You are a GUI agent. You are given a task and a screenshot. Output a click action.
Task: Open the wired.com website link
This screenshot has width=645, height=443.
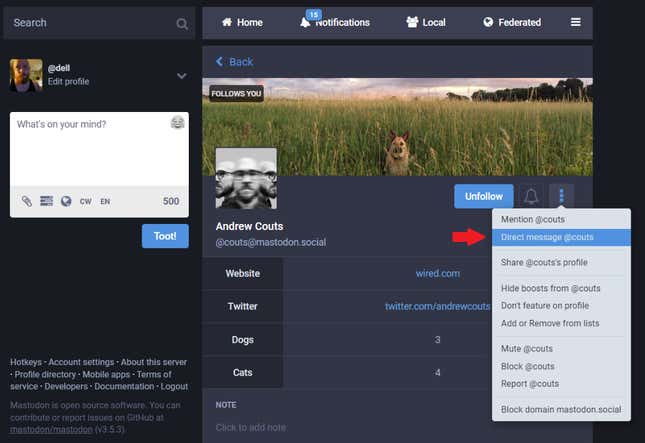click(438, 274)
